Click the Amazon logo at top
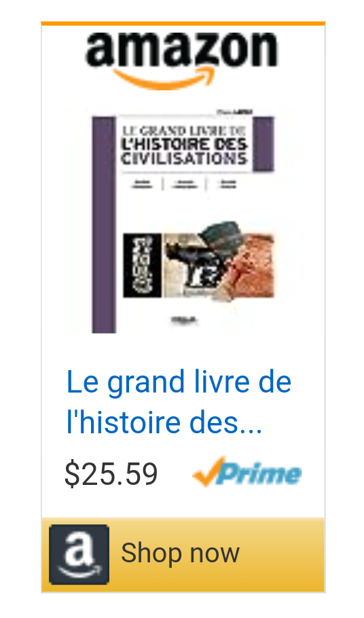The height and width of the screenshot is (618, 364). (181, 60)
